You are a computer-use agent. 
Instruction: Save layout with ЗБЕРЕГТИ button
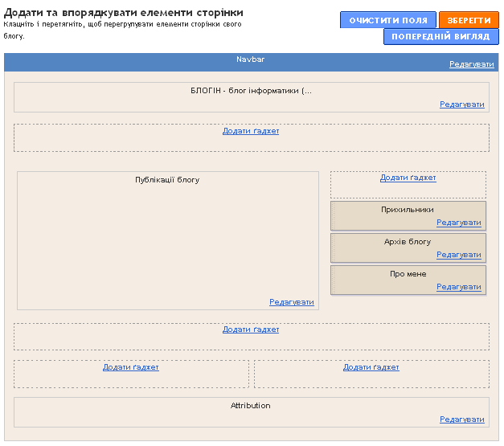(x=469, y=20)
